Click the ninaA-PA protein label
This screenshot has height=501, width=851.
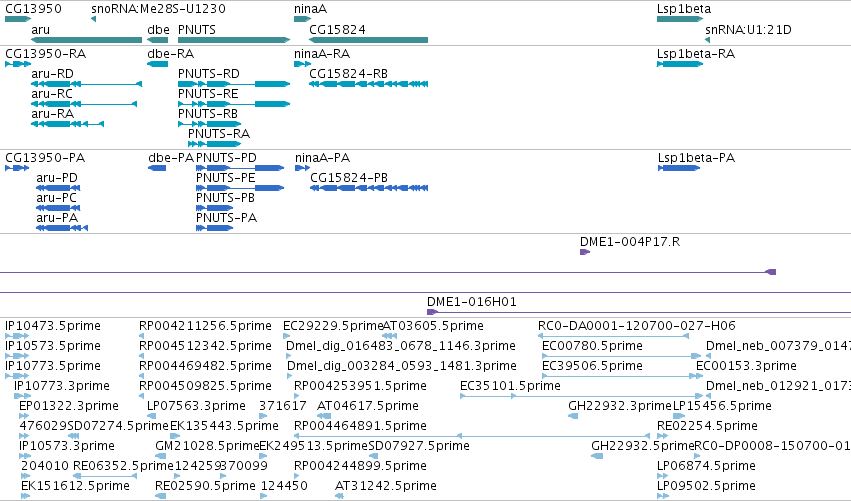click(322, 158)
